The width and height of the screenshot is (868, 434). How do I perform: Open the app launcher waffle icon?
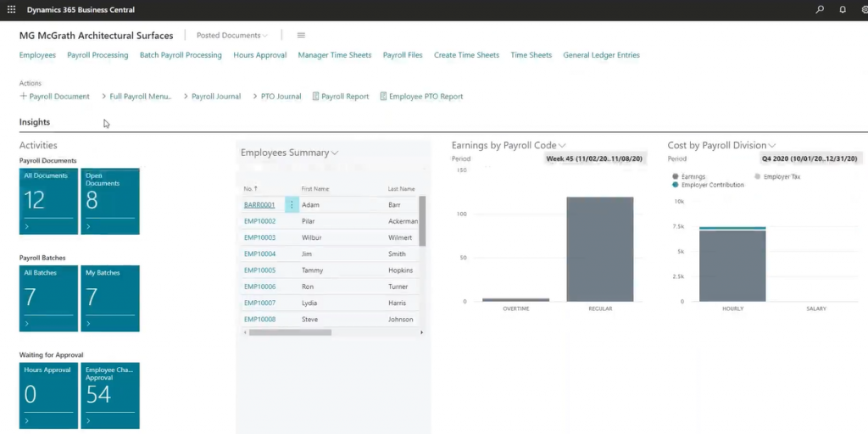tap(11, 9)
